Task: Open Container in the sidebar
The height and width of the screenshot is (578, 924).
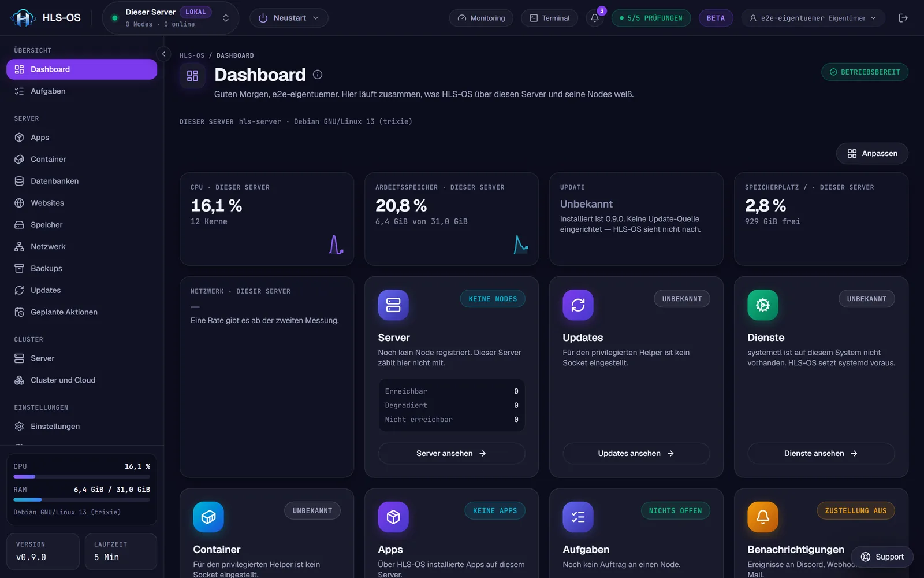Action: pyautogui.click(x=81, y=159)
